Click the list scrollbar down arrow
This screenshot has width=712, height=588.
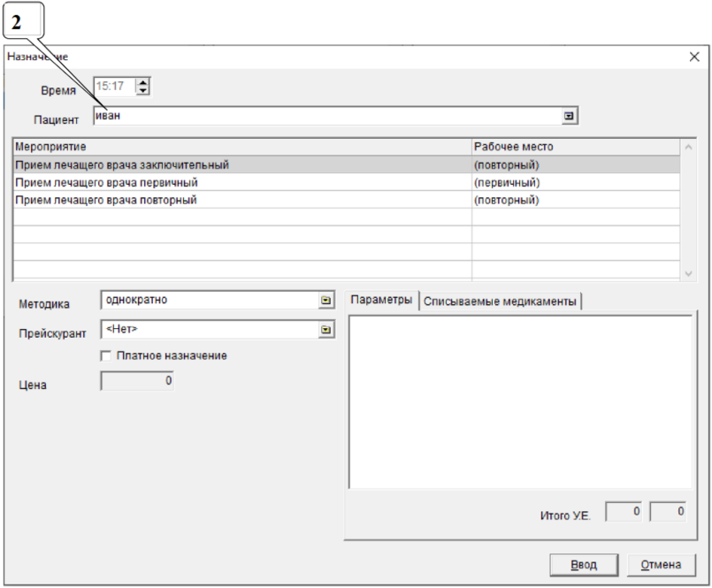[x=689, y=274]
